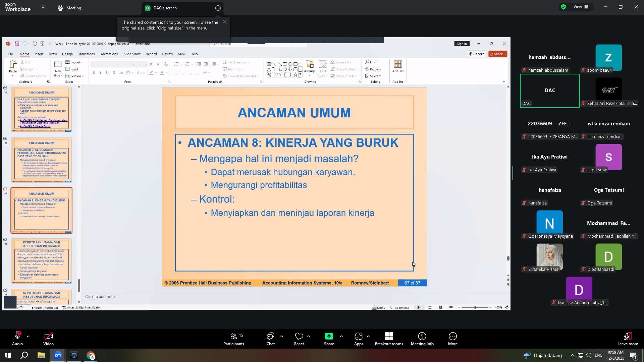Select the PowerPoint Slide Show tab
The height and width of the screenshot is (362, 644).
point(132,54)
